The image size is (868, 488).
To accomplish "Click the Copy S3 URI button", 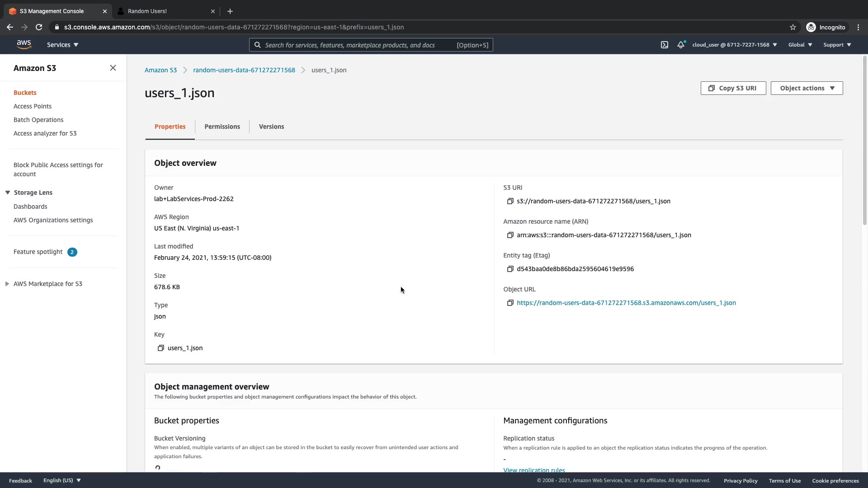I will click(x=733, y=88).
